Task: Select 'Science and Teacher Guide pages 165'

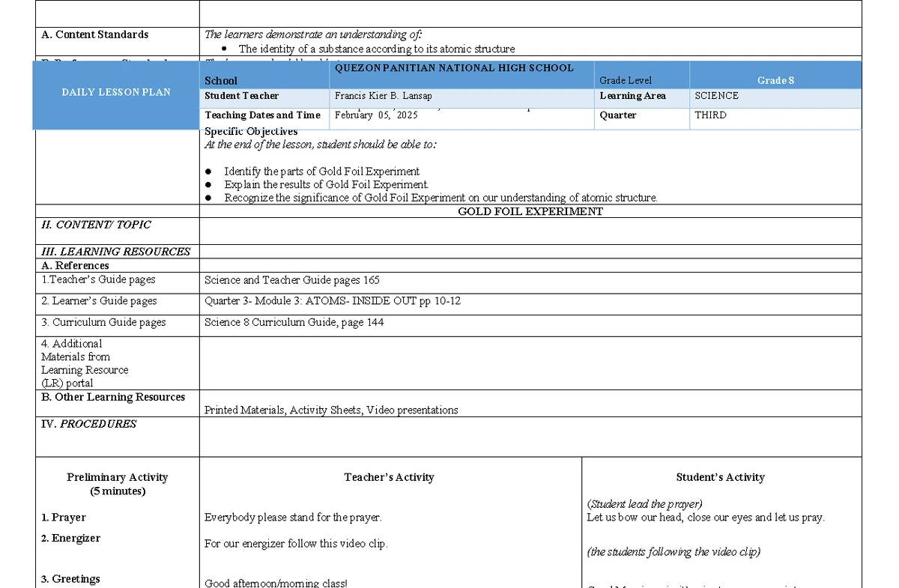Action: [292, 280]
